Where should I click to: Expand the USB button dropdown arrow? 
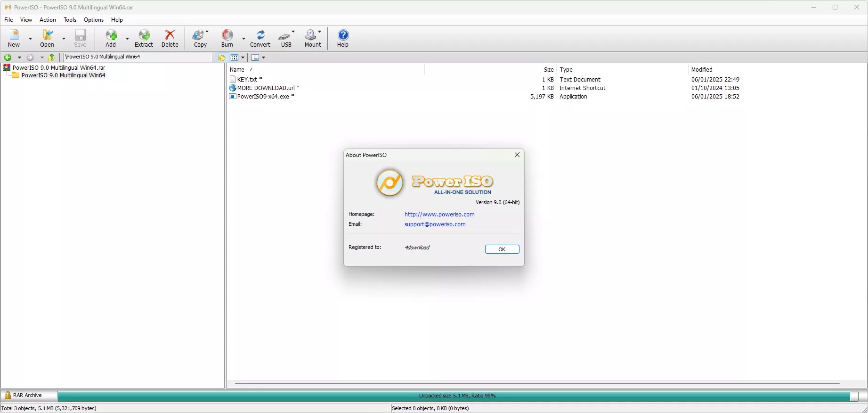click(293, 32)
